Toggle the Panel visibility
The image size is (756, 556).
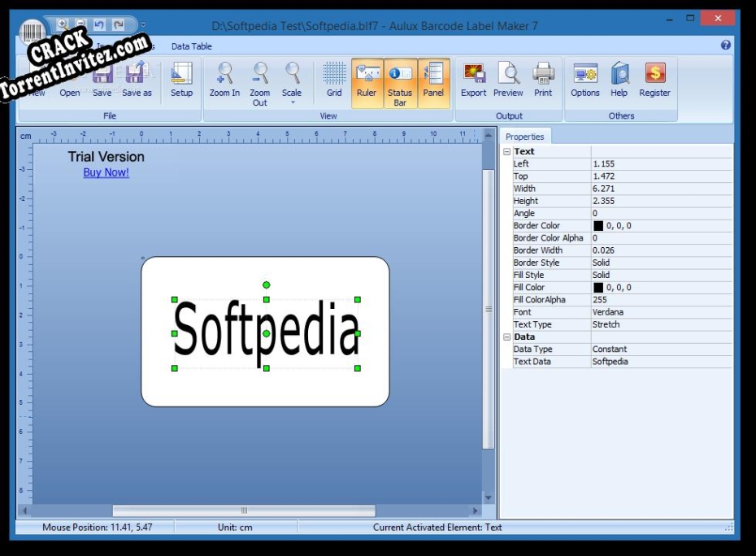coord(433,81)
